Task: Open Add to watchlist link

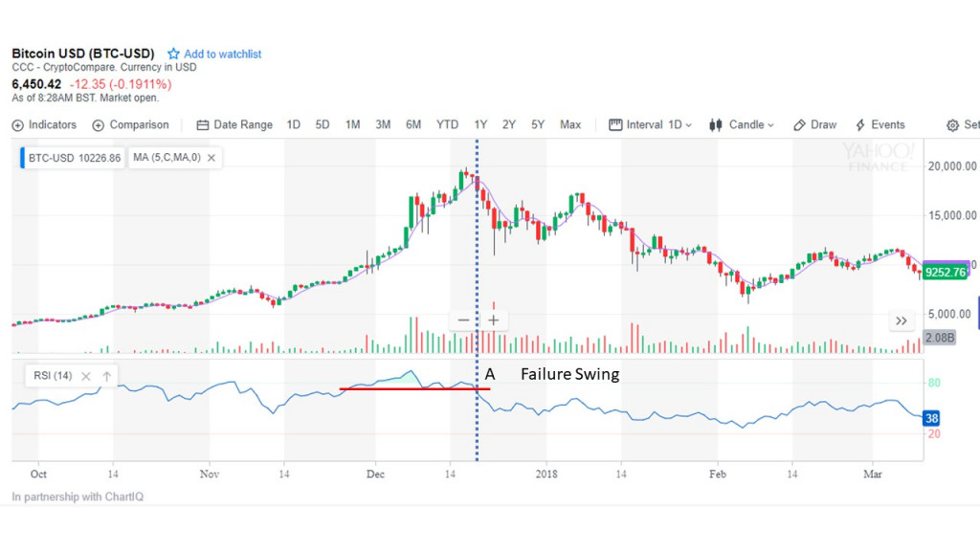Action: coord(222,55)
